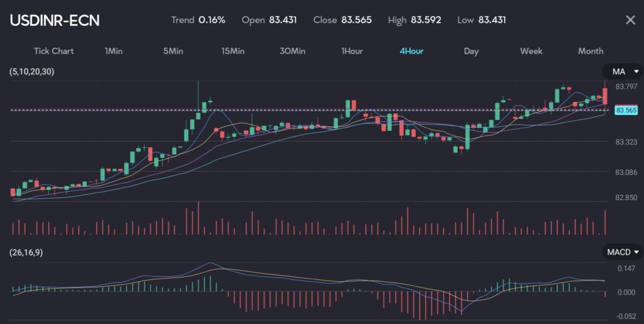Click the tallest volume bar in histogram
644x324 pixels.
tap(198, 218)
